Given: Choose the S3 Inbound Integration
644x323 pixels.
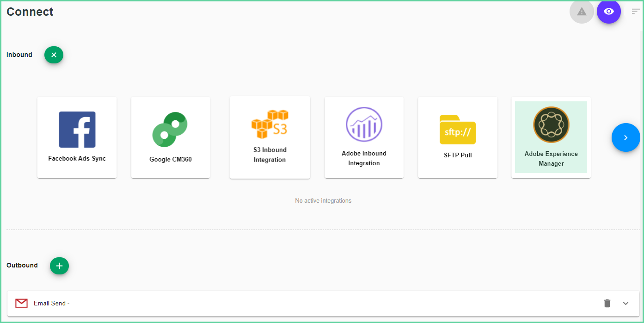Looking at the screenshot, I should coord(270,137).
